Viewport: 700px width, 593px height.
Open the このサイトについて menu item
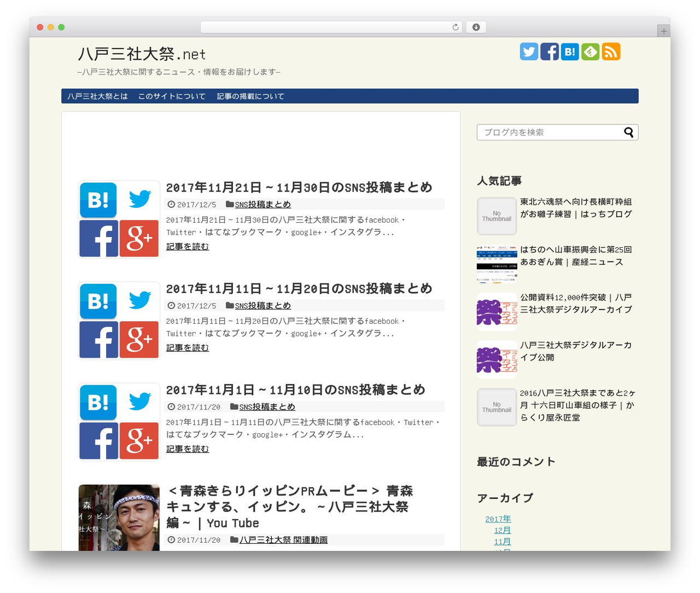(172, 96)
